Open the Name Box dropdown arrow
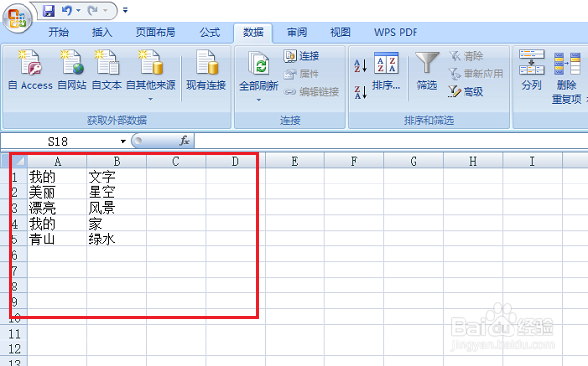The width and height of the screenshot is (588, 366). click(x=123, y=142)
